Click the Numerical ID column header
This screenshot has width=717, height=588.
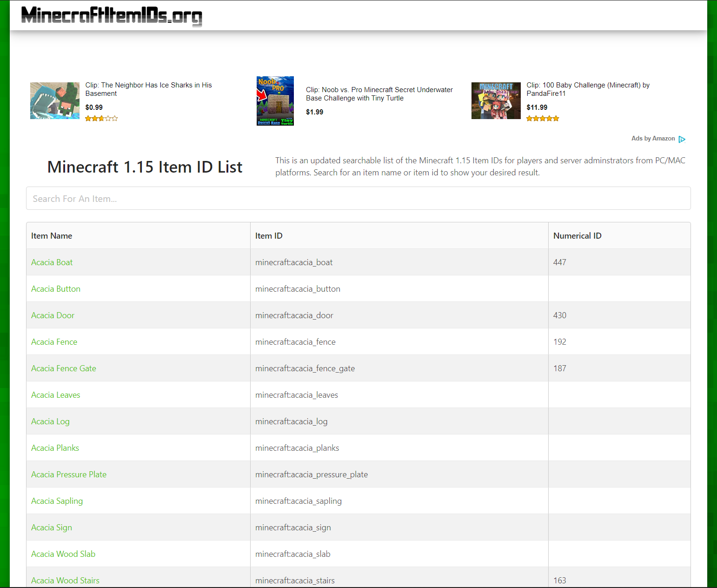[x=577, y=236]
